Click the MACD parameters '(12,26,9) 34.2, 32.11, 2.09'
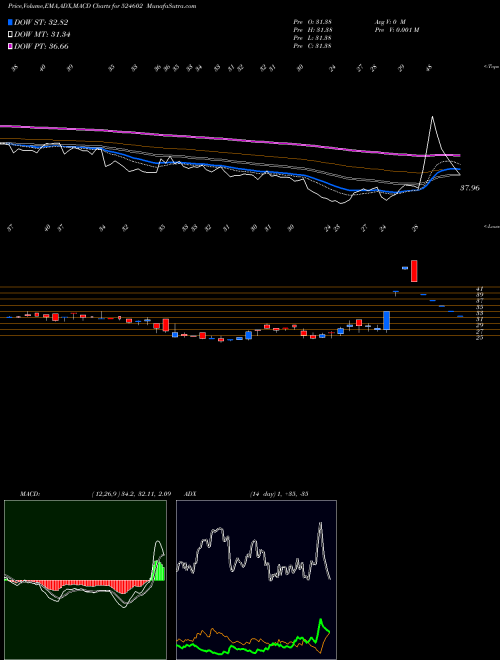 [131, 494]
